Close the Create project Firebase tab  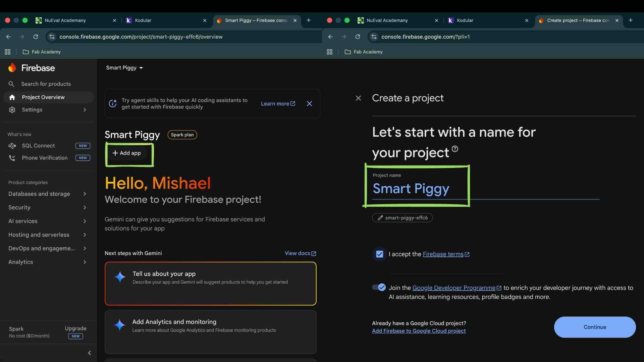pos(617,20)
